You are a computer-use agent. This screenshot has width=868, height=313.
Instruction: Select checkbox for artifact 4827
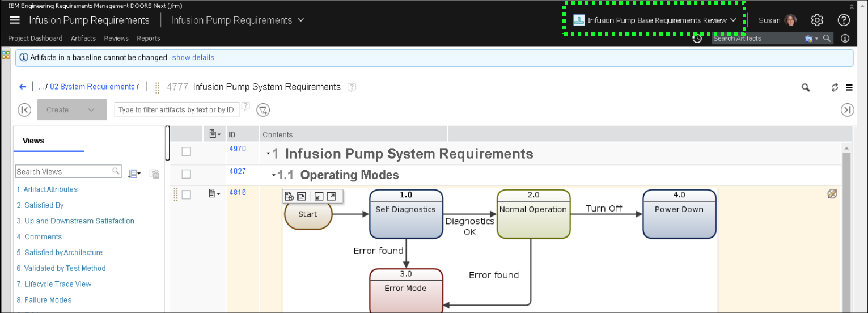[x=187, y=174]
